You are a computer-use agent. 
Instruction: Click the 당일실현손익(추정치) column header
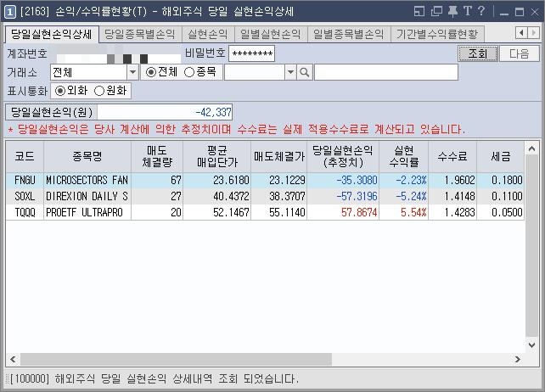343,156
